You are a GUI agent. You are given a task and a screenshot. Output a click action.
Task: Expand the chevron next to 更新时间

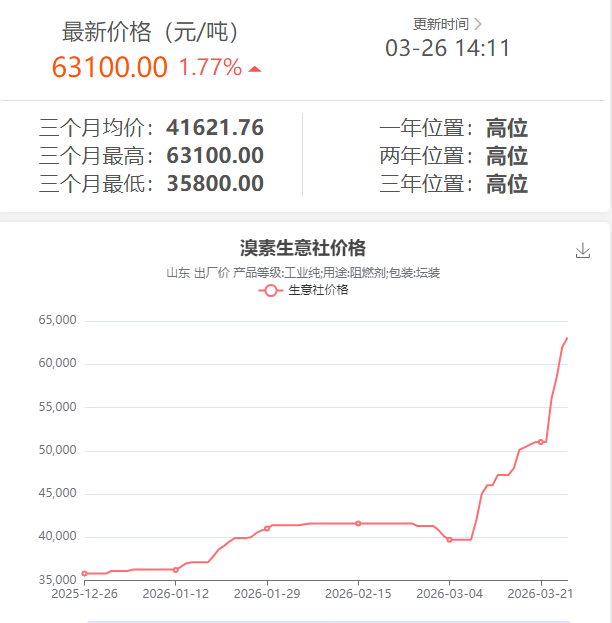click(478, 23)
